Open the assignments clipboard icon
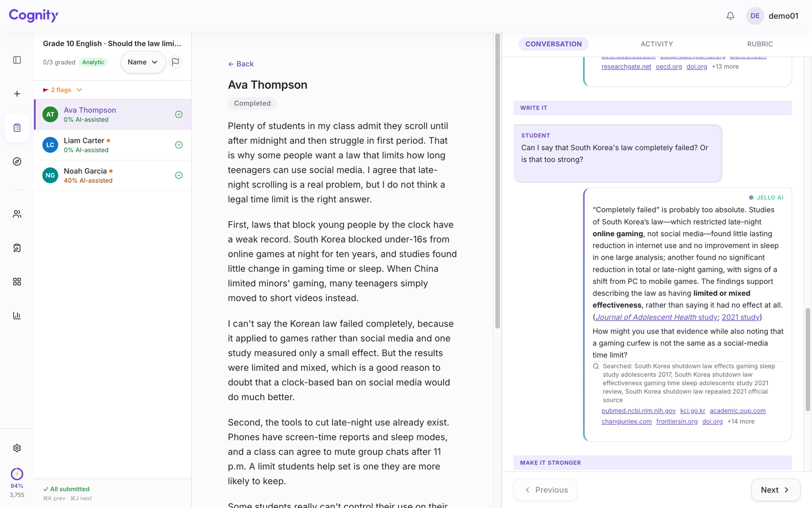This screenshot has width=812, height=508. coord(17,128)
